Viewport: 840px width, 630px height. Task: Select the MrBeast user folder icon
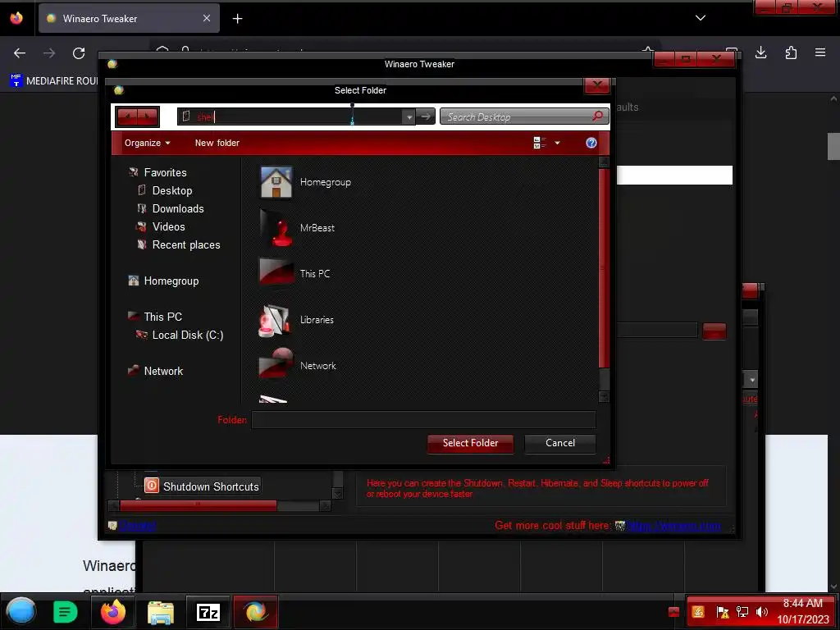coord(276,228)
